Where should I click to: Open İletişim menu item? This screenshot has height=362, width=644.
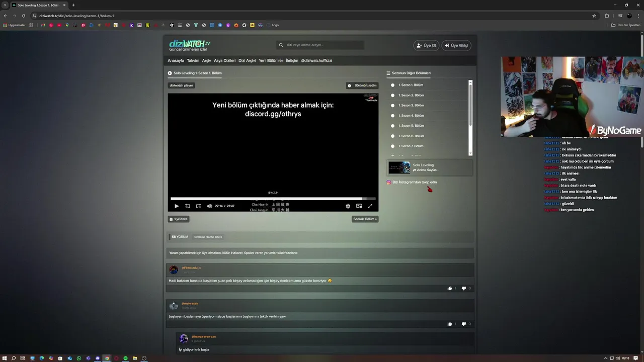pyautogui.click(x=292, y=60)
